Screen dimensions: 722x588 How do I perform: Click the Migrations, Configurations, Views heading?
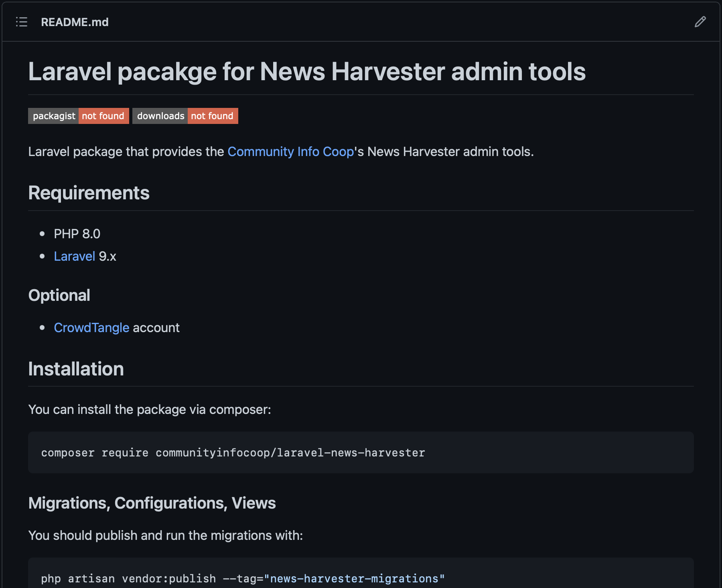click(x=152, y=503)
